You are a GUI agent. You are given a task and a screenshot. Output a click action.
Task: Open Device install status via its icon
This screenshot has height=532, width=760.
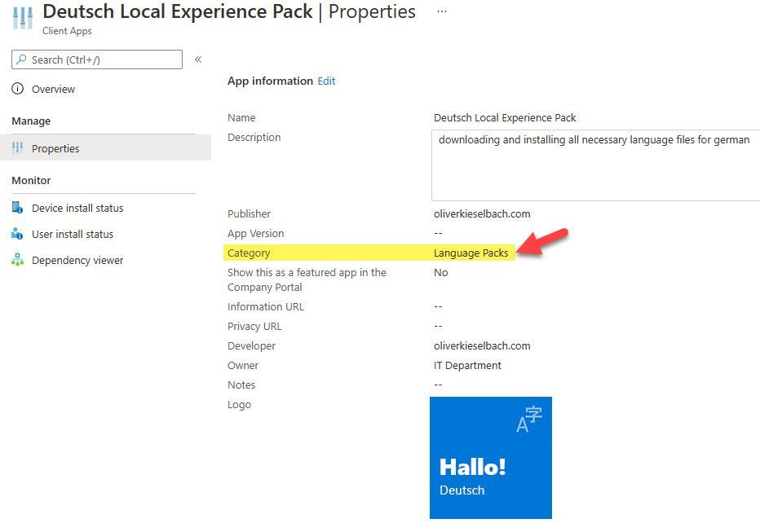17,208
